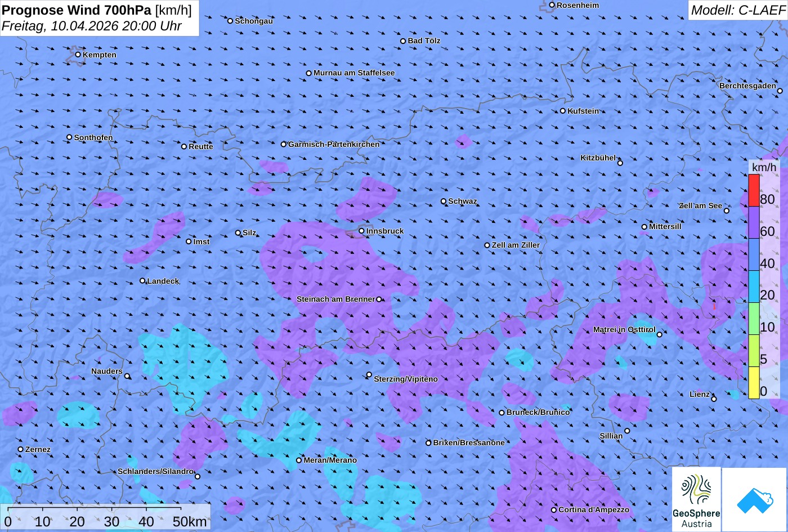
Task: Click the 'Murnau am Staffelsee' label
Action: click(354, 73)
